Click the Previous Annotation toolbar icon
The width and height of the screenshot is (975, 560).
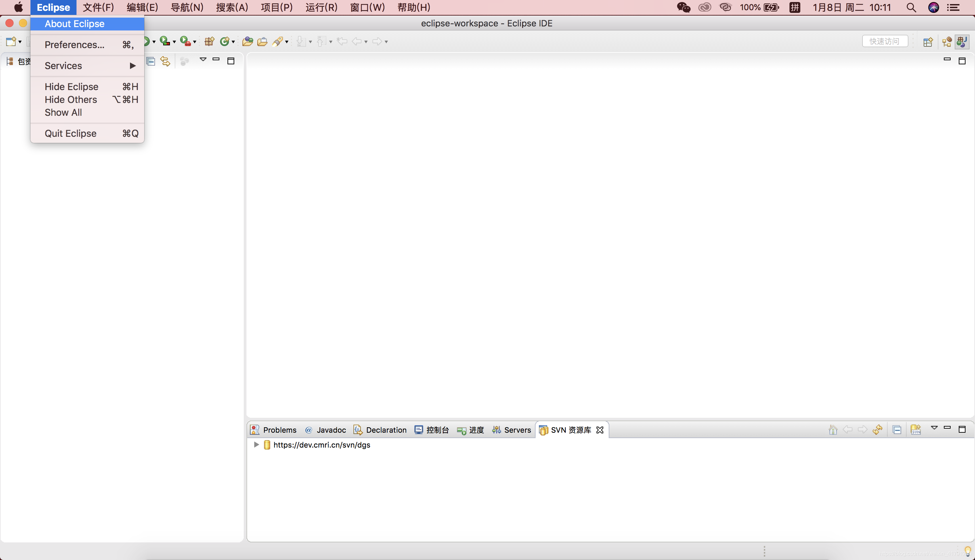tap(321, 41)
